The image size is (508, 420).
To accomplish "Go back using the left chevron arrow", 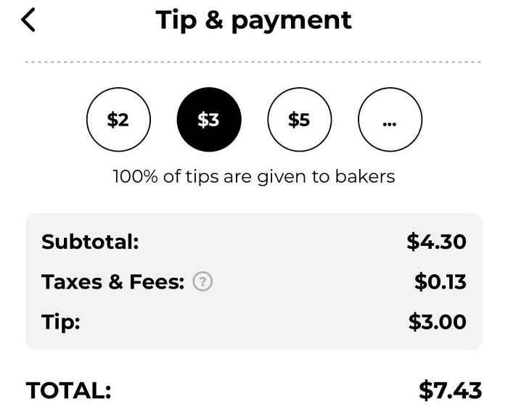I will pos(28,20).
